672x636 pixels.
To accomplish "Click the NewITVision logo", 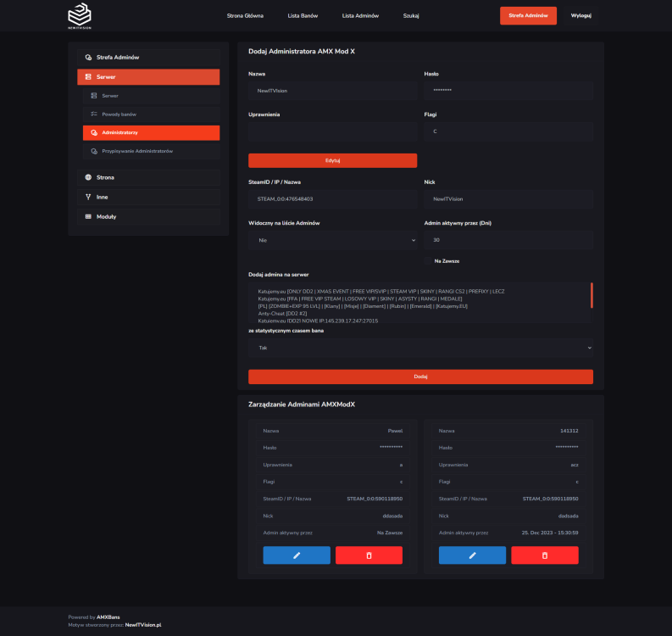I will (80, 16).
